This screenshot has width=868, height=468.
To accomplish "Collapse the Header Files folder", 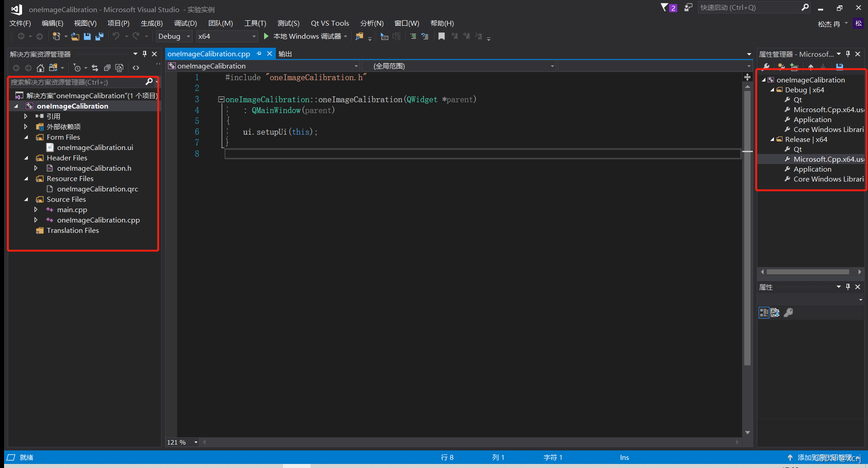I will (x=26, y=158).
